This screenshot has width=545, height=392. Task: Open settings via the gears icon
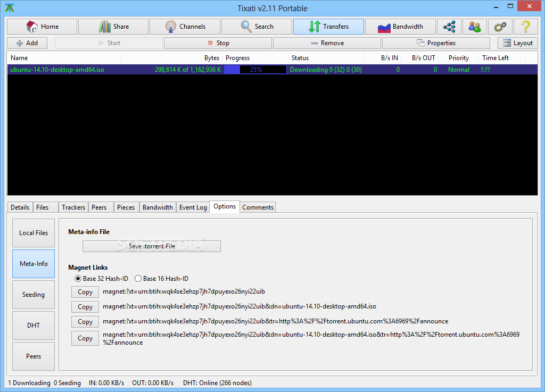500,27
